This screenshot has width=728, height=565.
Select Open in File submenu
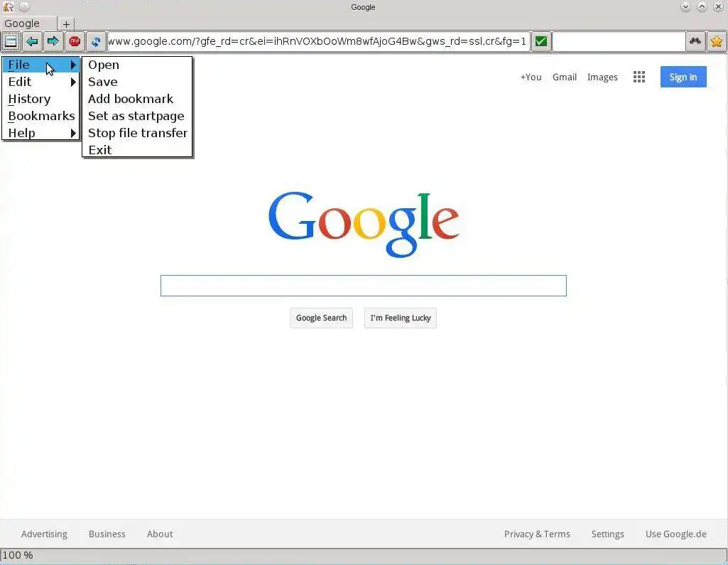click(x=137, y=65)
